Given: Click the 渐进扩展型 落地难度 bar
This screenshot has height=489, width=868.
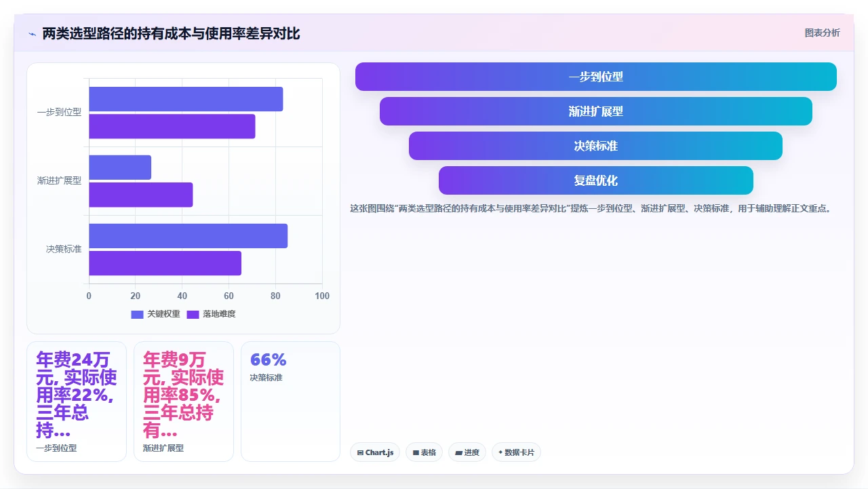Looking at the screenshot, I should coord(140,195).
